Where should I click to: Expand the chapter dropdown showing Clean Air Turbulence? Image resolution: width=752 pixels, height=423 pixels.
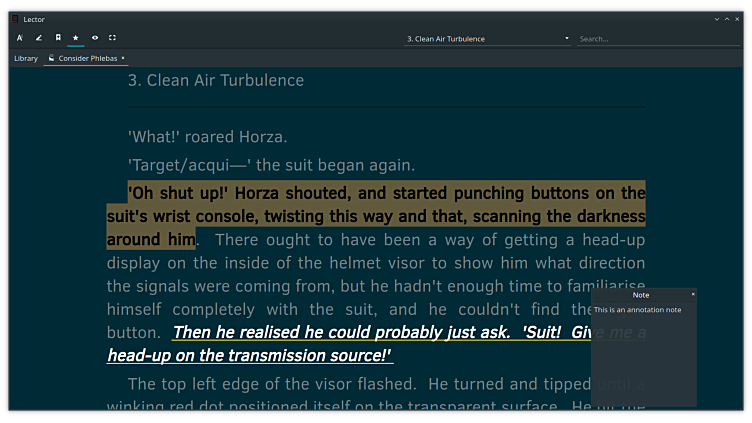[566, 39]
